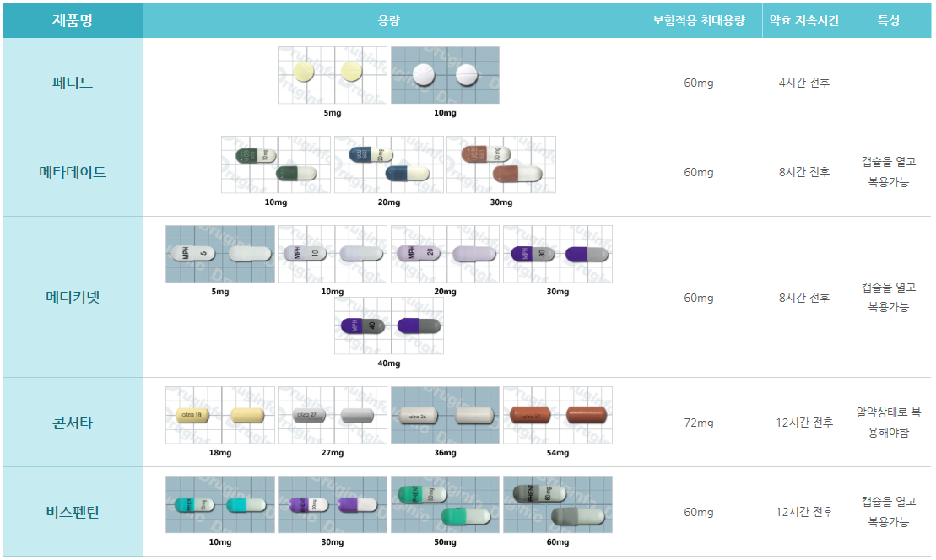The width and height of the screenshot is (936, 560).
Task: Click the 콘서타 36mg tablet image
Action: [445, 415]
